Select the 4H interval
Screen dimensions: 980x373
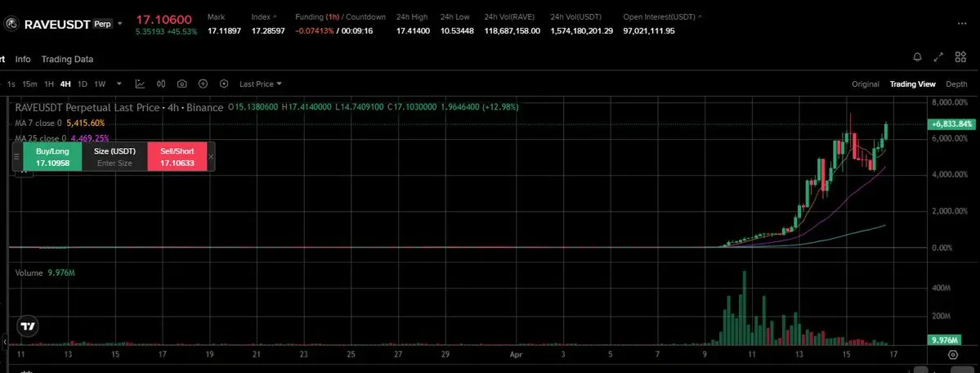tap(65, 84)
